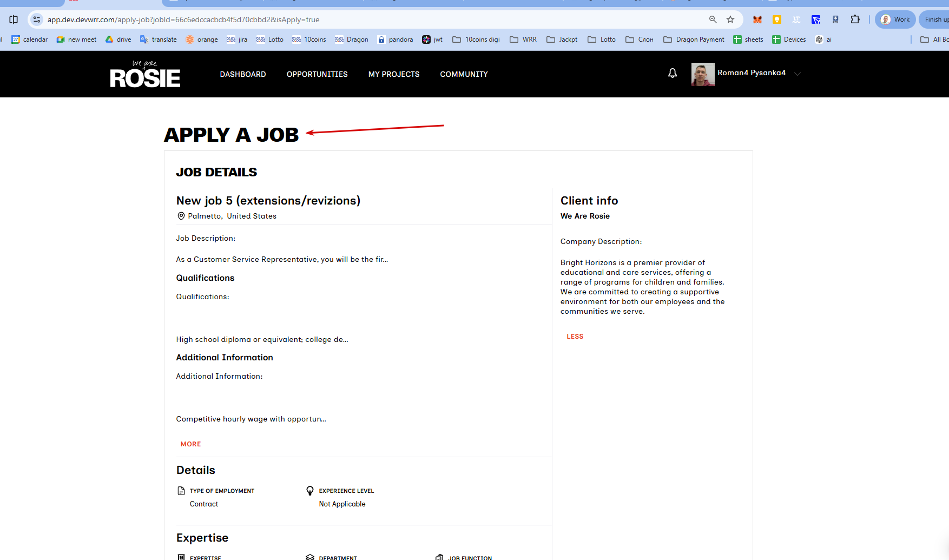Click the address bar URL field

coord(373,19)
